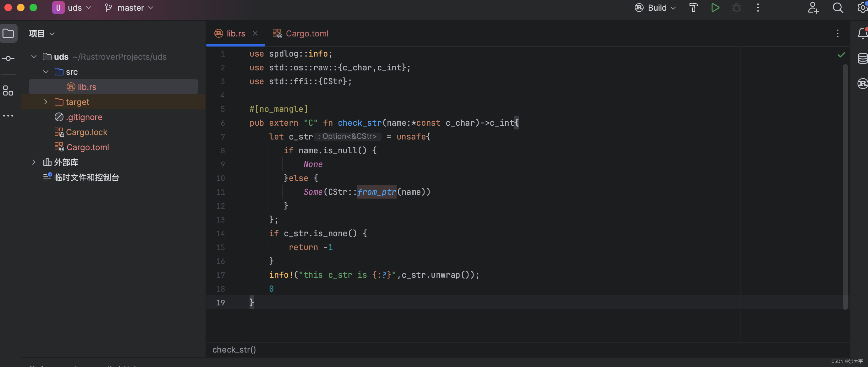Open the 项目 view selector dropdown
This screenshot has height=367, width=868.
coord(42,33)
